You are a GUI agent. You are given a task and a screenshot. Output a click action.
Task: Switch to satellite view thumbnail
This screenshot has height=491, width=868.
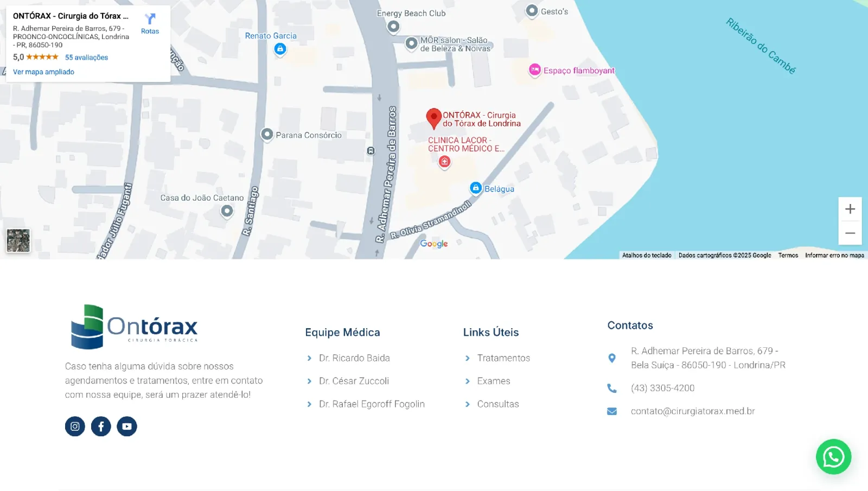pos(18,240)
